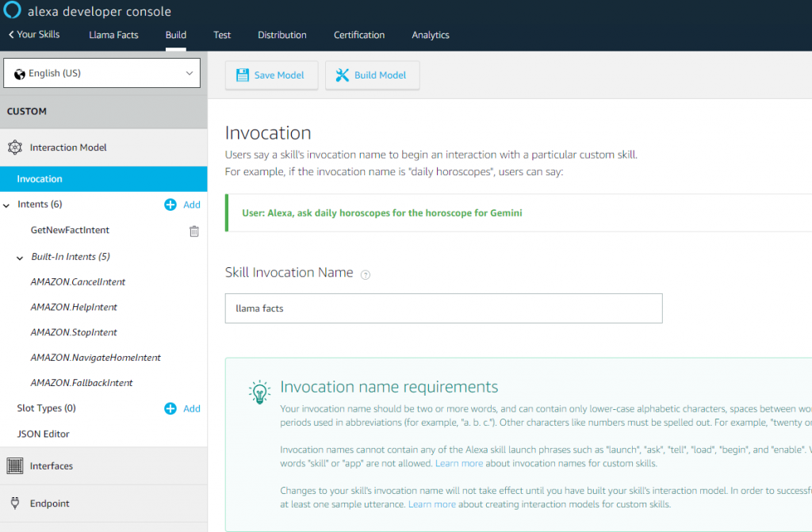
Task: Click the floppy disk Save Model icon
Action: tap(243, 75)
